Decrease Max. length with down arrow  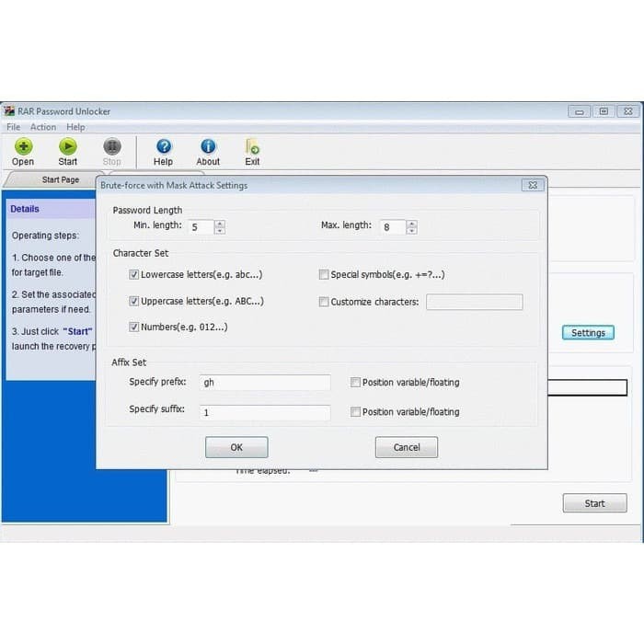[x=411, y=231]
